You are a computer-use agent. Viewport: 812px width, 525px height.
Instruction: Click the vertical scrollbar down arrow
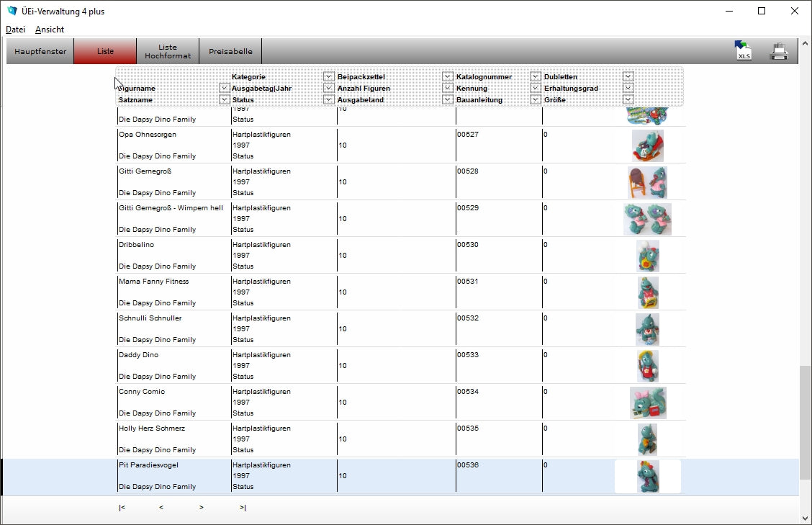click(x=805, y=518)
